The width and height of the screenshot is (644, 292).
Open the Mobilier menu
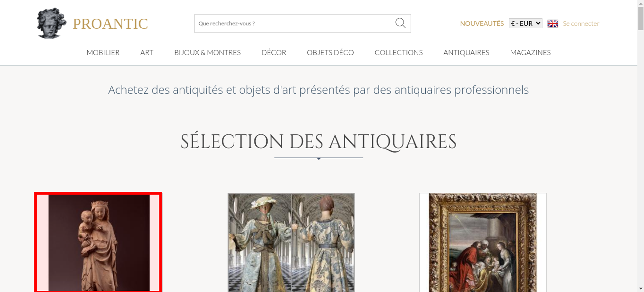click(x=103, y=52)
